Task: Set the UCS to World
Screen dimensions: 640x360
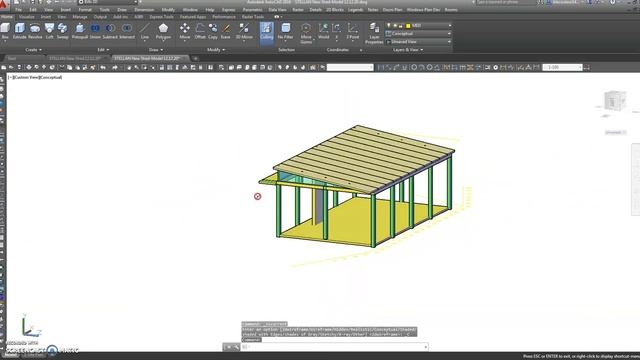Action: click(324, 31)
